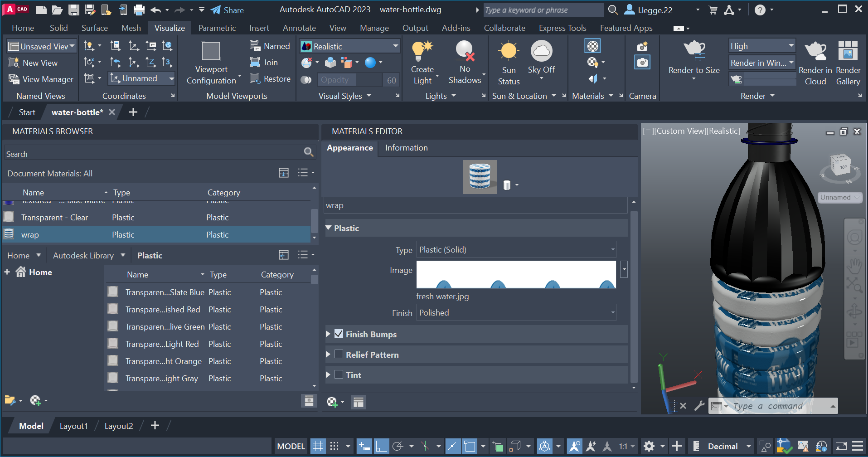Click the No Shadows icon
This screenshot has height=457, width=868.
(x=465, y=51)
